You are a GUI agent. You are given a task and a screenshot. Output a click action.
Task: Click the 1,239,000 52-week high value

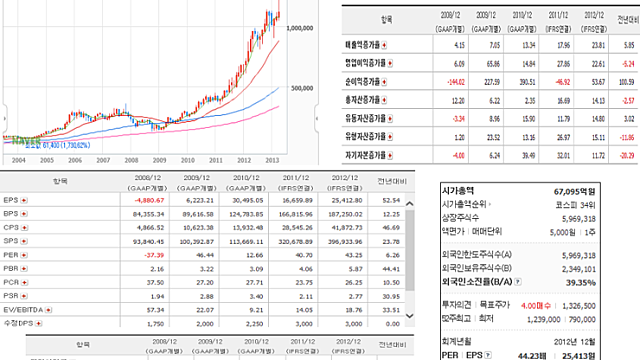coord(544,320)
